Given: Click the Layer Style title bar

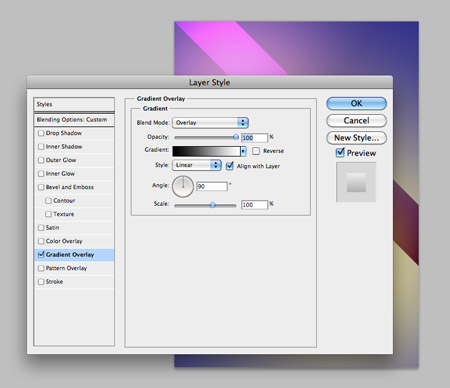Looking at the screenshot, I should tap(210, 82).
